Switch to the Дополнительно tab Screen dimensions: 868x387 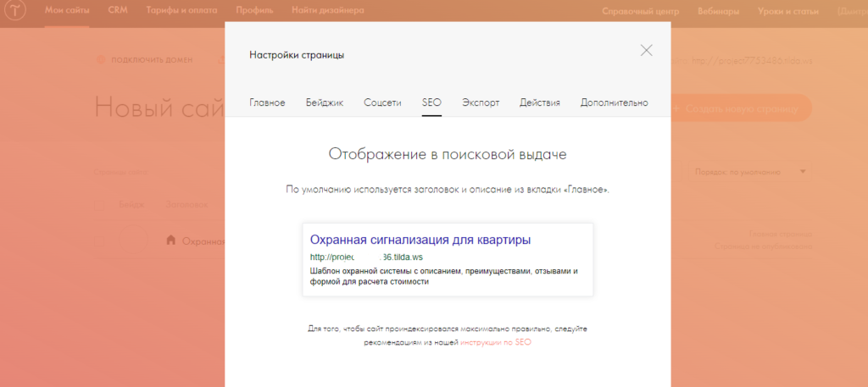click(x=615, y=102)
